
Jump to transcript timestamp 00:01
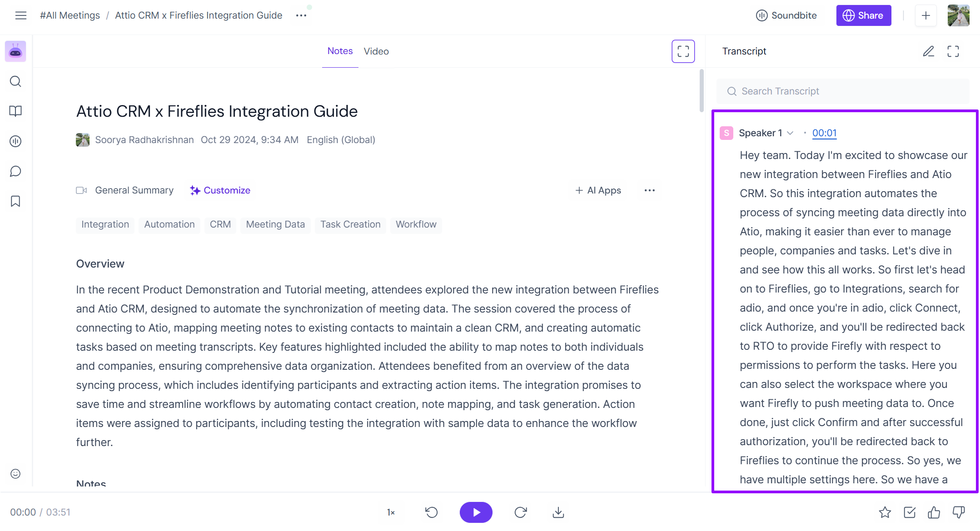pyautogui.click(x=824, y=133)
